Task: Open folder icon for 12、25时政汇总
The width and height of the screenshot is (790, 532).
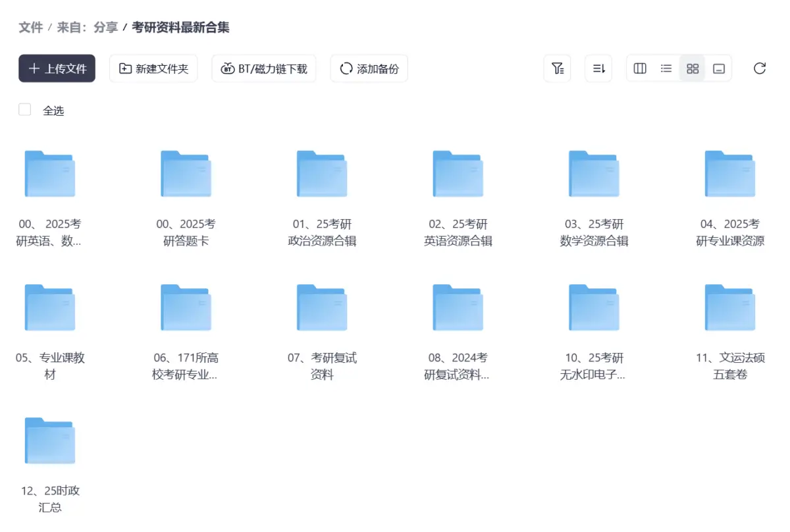Action: click(50, 440)
